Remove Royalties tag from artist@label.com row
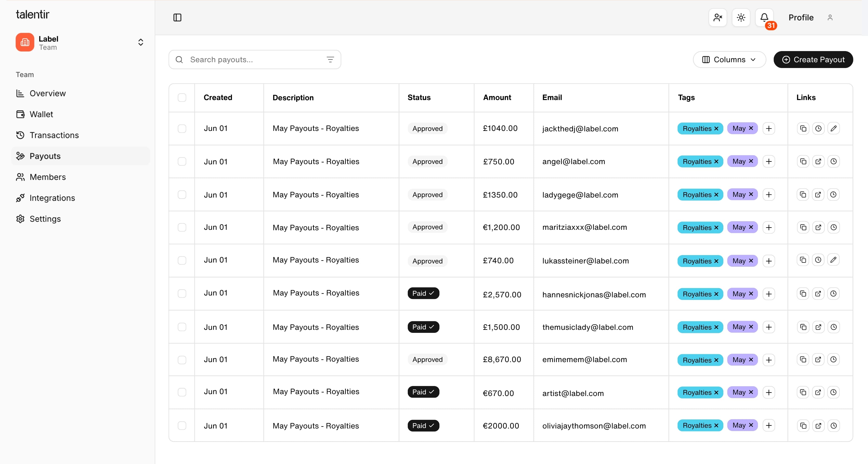Image resolution: width=868 pixels, height=464 pixels. (716, 392)
